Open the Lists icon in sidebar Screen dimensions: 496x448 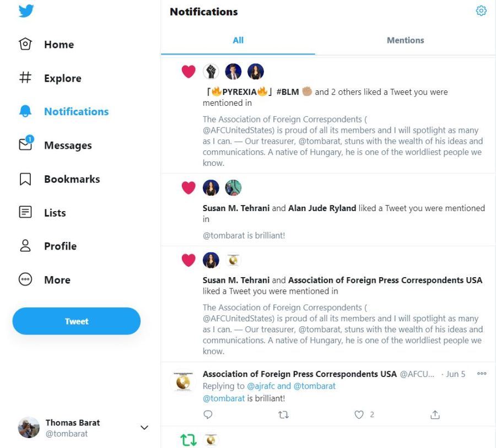pyautogui.click(x=25, y=213)
